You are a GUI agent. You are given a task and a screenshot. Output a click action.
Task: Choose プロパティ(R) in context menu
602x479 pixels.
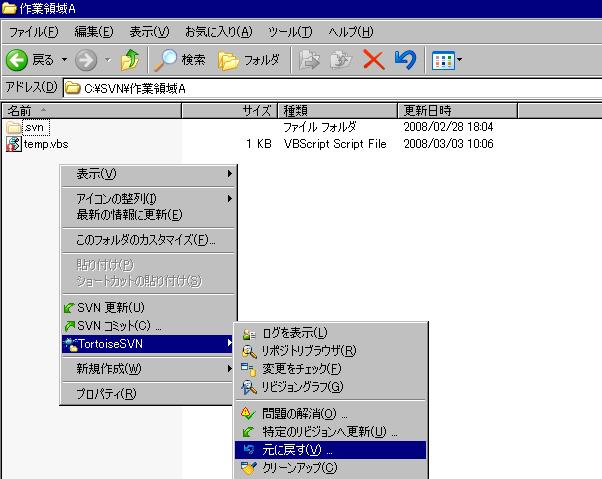click(148, 394)
